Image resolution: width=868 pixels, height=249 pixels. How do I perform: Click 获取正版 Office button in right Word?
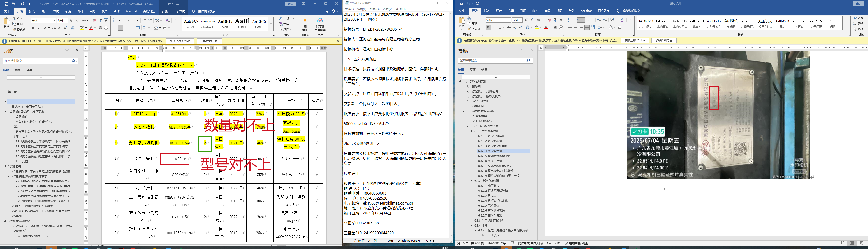tap(635, 40)
